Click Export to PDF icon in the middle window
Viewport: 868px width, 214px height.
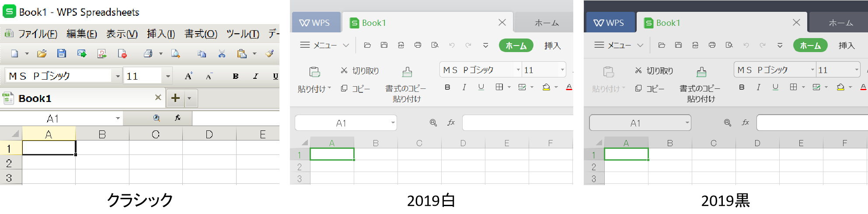(401, 45)
